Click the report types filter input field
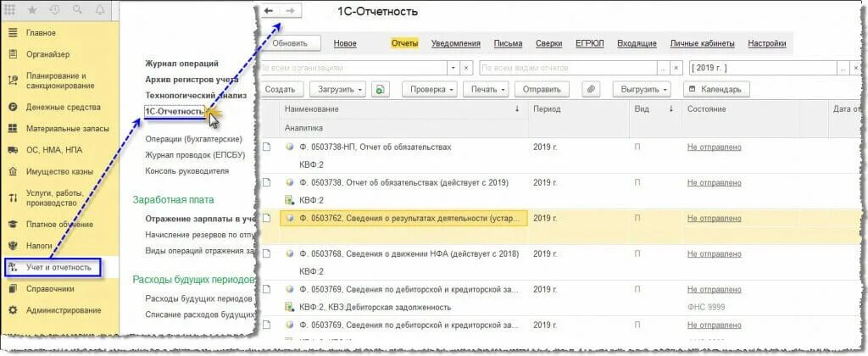 [x=569, y=68]
